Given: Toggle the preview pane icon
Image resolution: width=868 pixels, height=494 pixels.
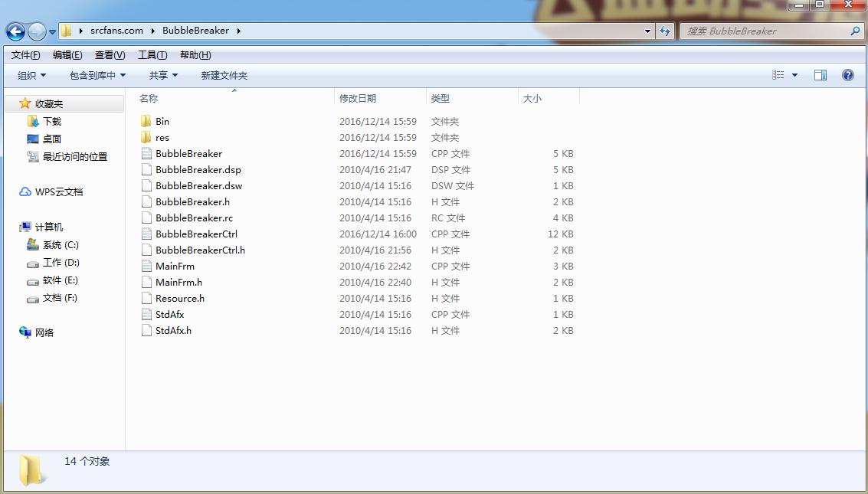Looking at the screenshot, I should click(x=821, y=75).
